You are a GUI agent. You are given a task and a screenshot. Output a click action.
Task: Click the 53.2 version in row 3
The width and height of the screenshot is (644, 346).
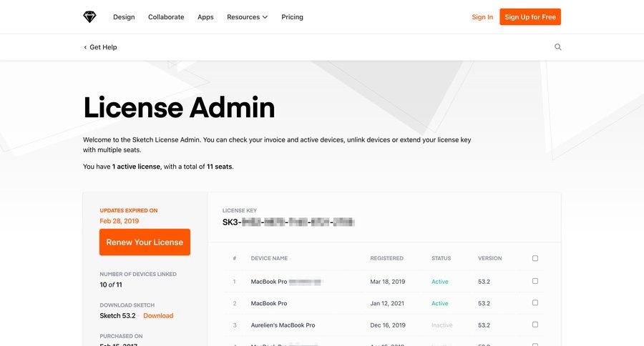click(x=484, y=325)
